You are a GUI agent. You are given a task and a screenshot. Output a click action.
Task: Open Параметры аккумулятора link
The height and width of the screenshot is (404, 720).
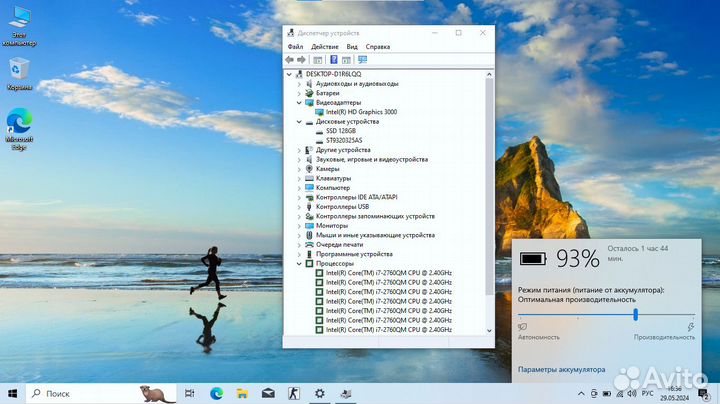click(561, 369)
